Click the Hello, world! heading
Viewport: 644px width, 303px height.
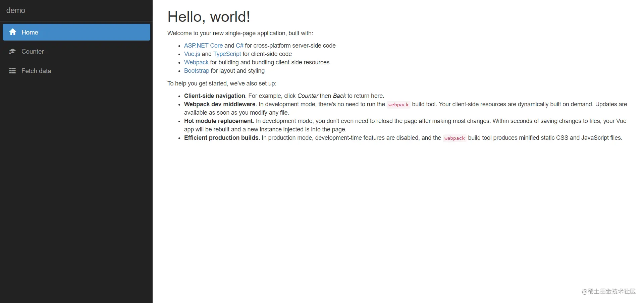pyautogui.click(x=209, y=17)
